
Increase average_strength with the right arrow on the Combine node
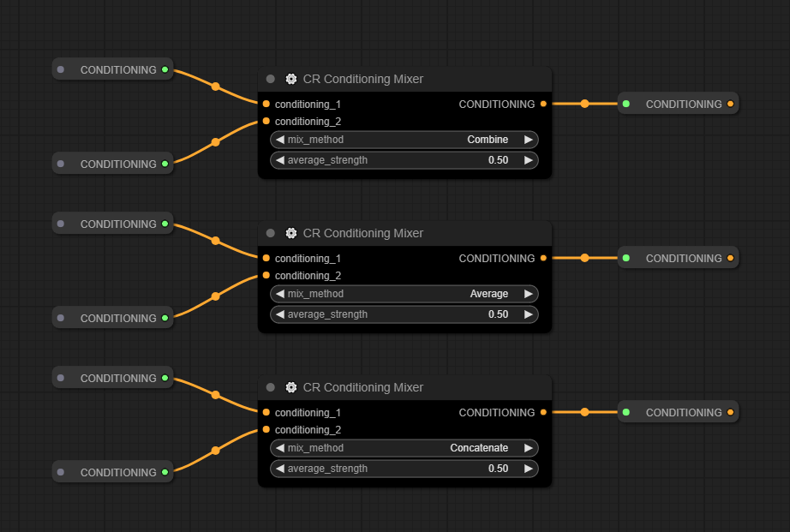click(x=529, y=160)
